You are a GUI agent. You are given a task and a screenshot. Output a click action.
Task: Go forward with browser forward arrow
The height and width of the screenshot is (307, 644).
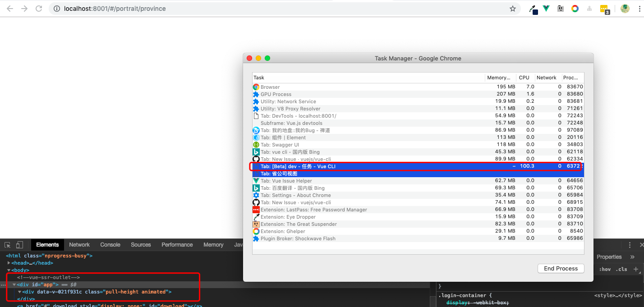click(x=24, y=9)
